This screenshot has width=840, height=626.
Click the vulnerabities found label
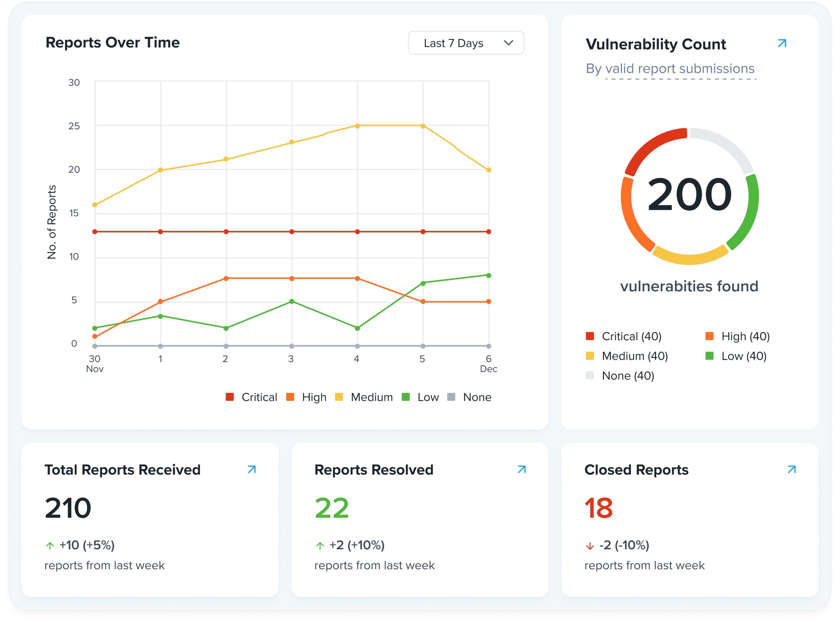click(x=689, y=287)
